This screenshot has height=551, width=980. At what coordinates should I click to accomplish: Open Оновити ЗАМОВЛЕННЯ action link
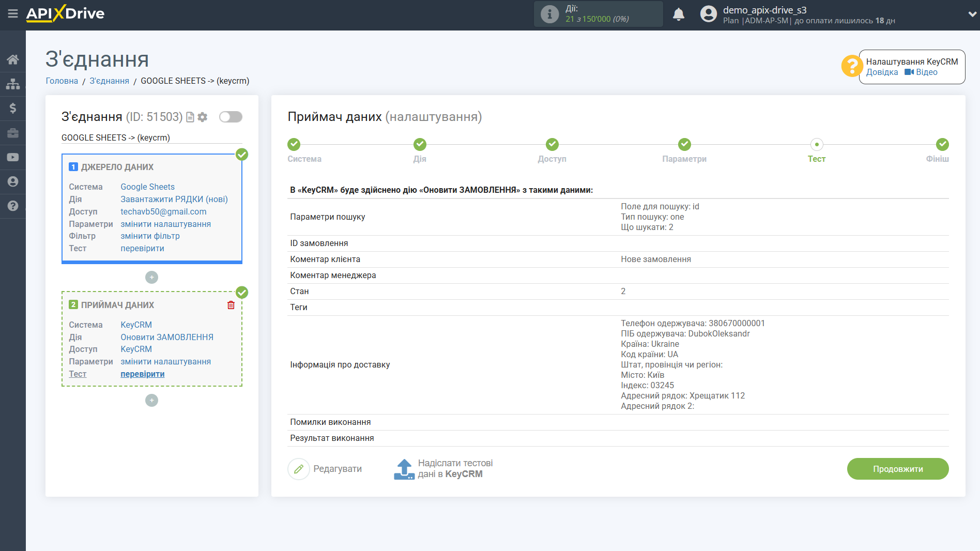[167, 337]
